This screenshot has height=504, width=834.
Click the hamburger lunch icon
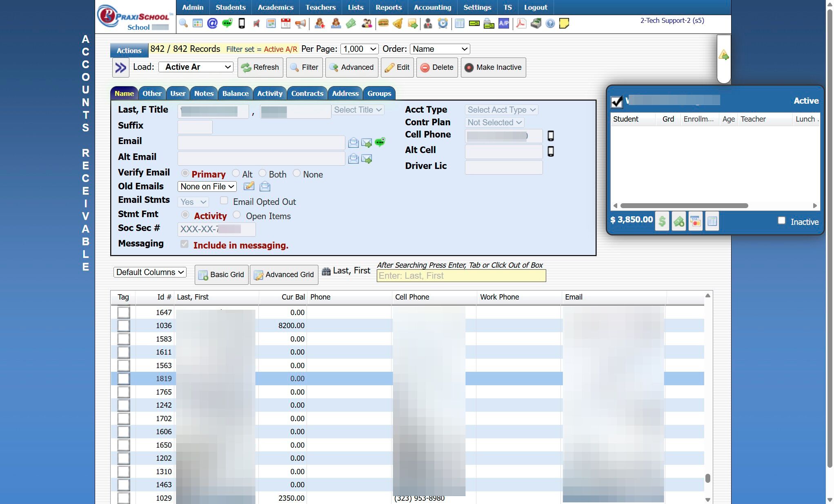tap(383, 23)
